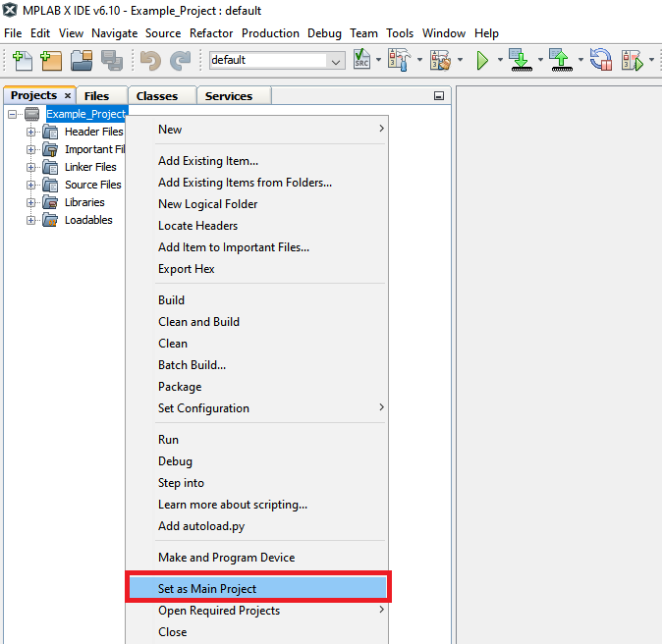Select Add autoload.py entry
The image size is (662, 644).
(x=257, y=526)
